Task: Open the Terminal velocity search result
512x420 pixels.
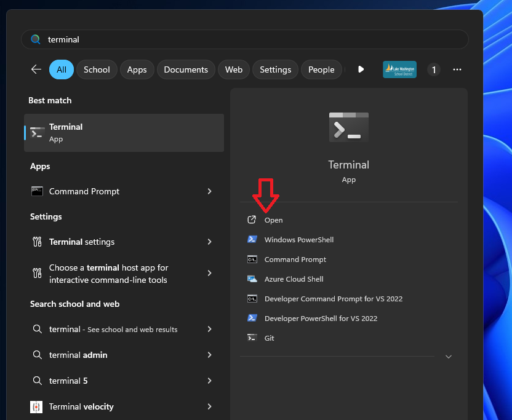Action: (81, 406)
